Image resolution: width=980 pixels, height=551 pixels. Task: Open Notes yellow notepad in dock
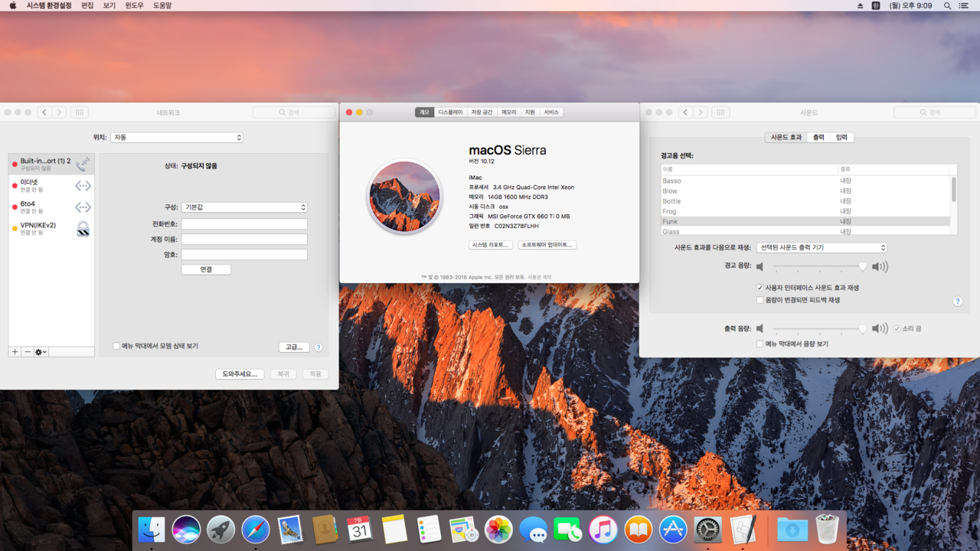(394, 530)
